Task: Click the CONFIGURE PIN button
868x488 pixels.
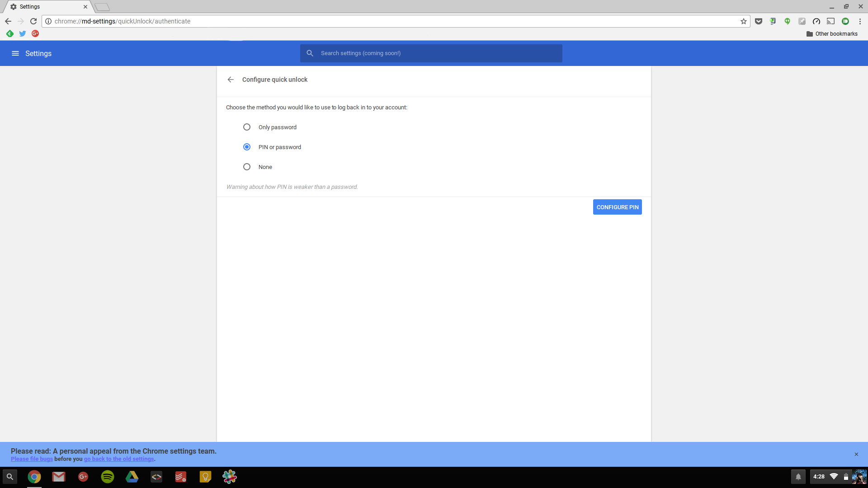Action: [617, 207]
